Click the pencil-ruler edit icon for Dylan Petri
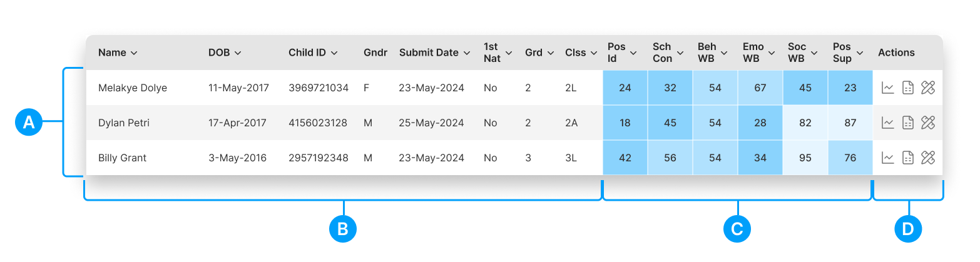This screenshot has height=262, width=980. point(928,123)
